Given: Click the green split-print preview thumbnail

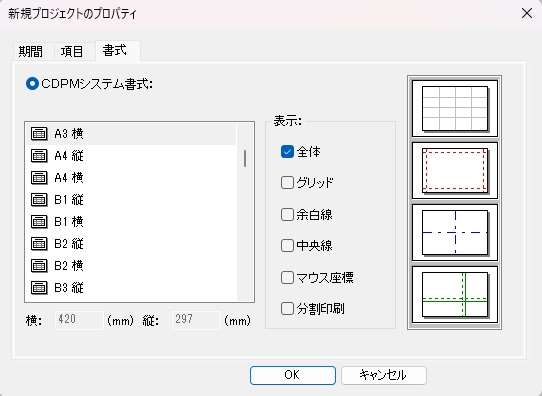Looking at the screenshot, I should point(455,294).
